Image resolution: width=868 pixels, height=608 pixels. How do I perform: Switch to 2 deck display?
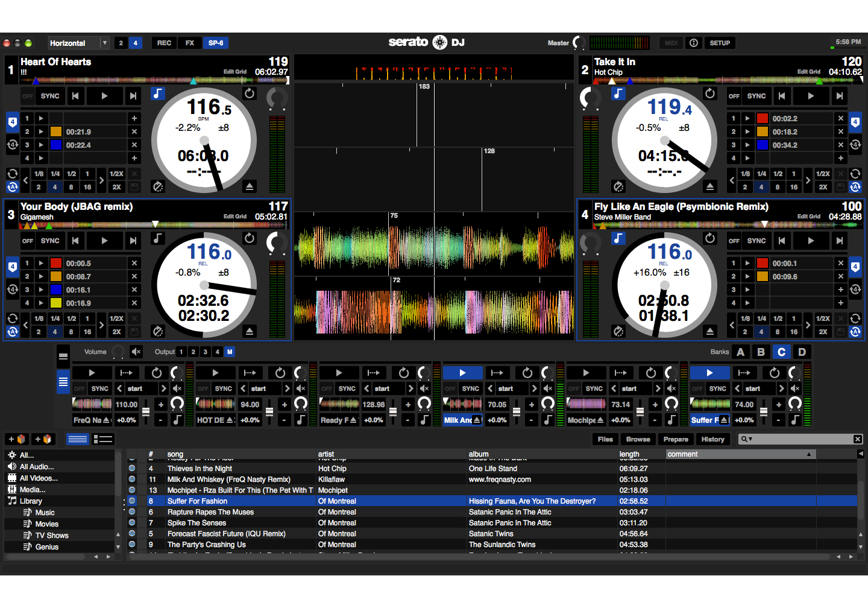tap(121, 43)
